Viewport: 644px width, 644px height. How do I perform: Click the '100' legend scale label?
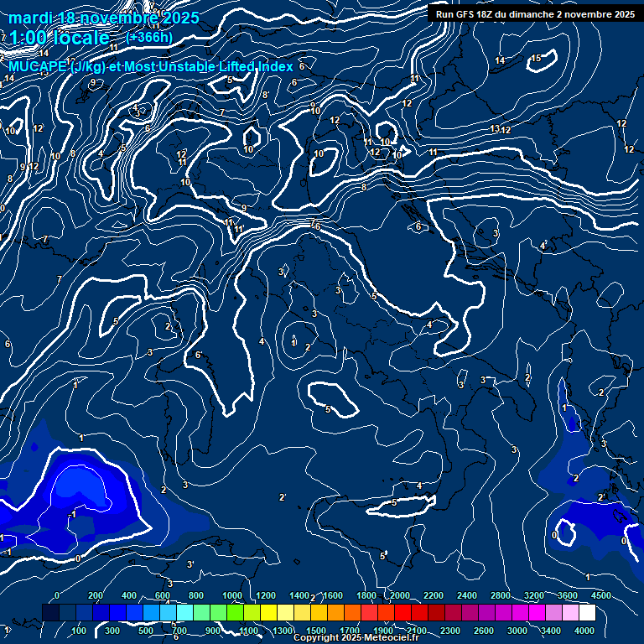[79, 631]
